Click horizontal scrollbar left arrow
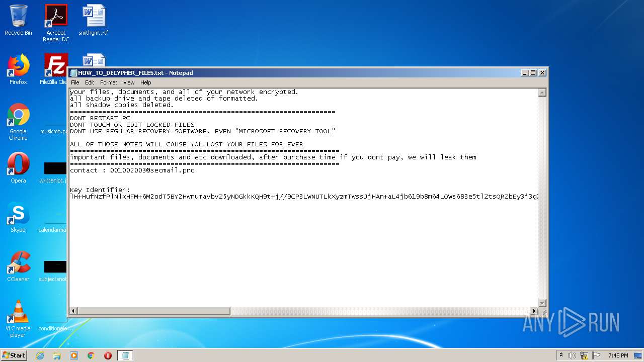The width and height of the screenshot is (644, 362). (73, 311)
